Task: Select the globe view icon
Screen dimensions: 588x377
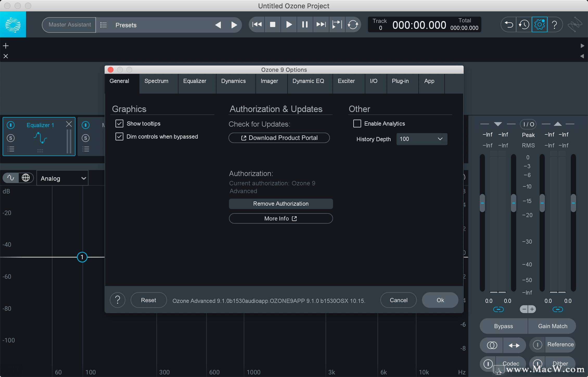Action: click(26, 178)
